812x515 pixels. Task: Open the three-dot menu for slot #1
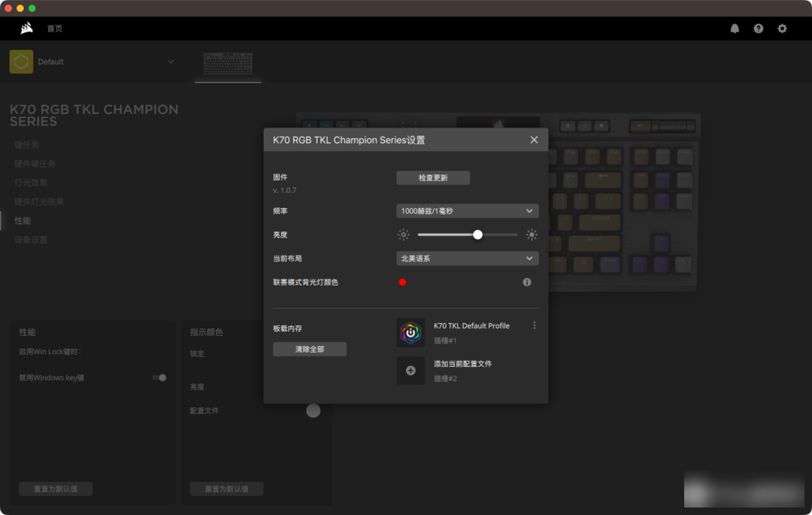[535, 326]
